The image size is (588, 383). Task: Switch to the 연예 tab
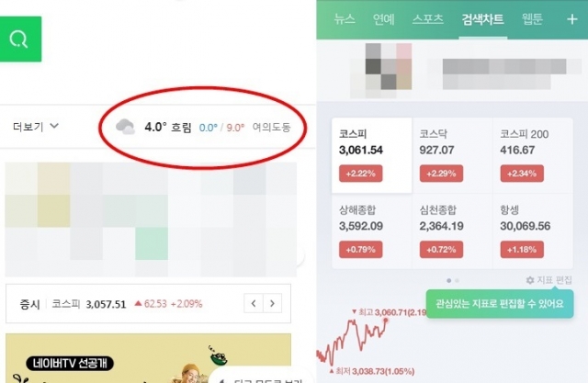(384, 18)
